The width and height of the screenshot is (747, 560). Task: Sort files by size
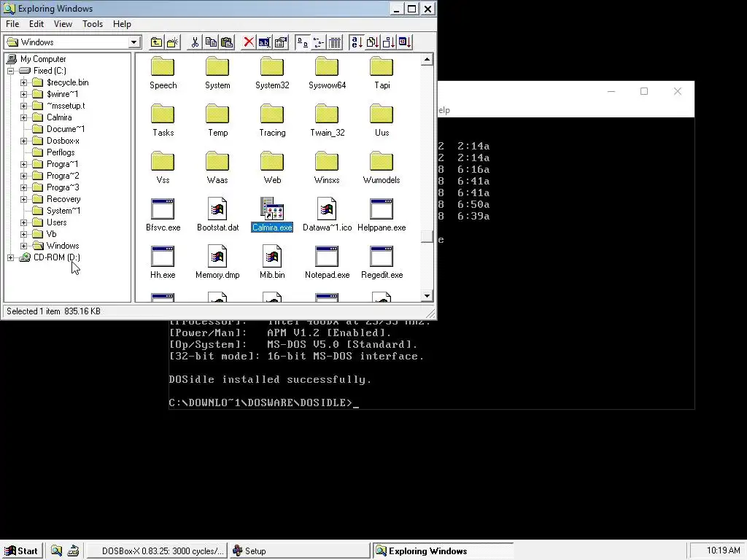point(389,42)
